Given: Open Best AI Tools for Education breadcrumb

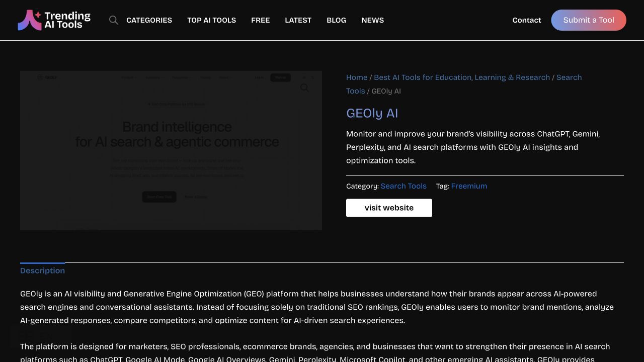Looking at the screenshot, I should tap(462, 77).
